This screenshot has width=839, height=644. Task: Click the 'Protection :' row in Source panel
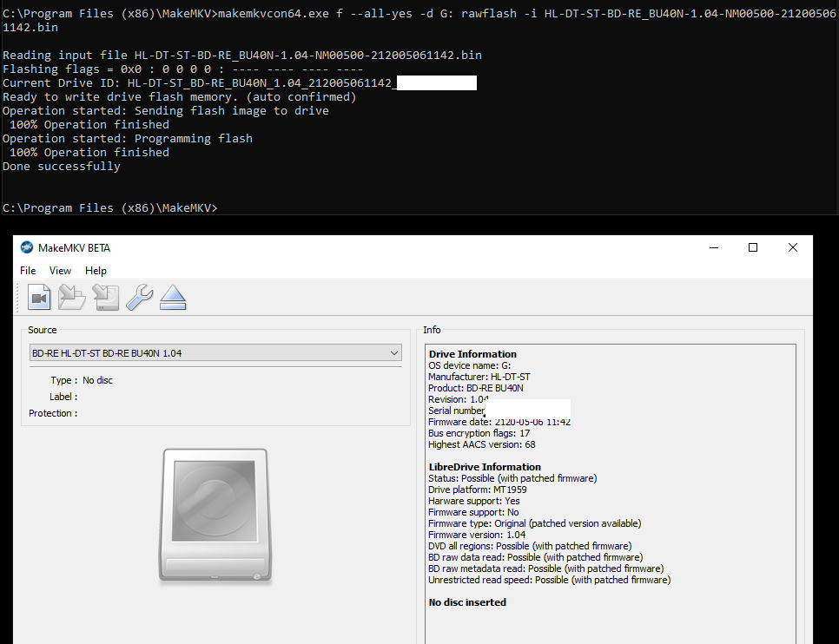coord(53,413)
